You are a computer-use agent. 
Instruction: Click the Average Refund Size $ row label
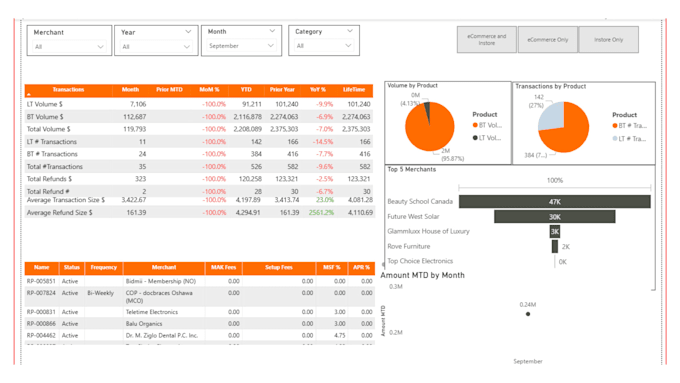click(x=59, y=213)
